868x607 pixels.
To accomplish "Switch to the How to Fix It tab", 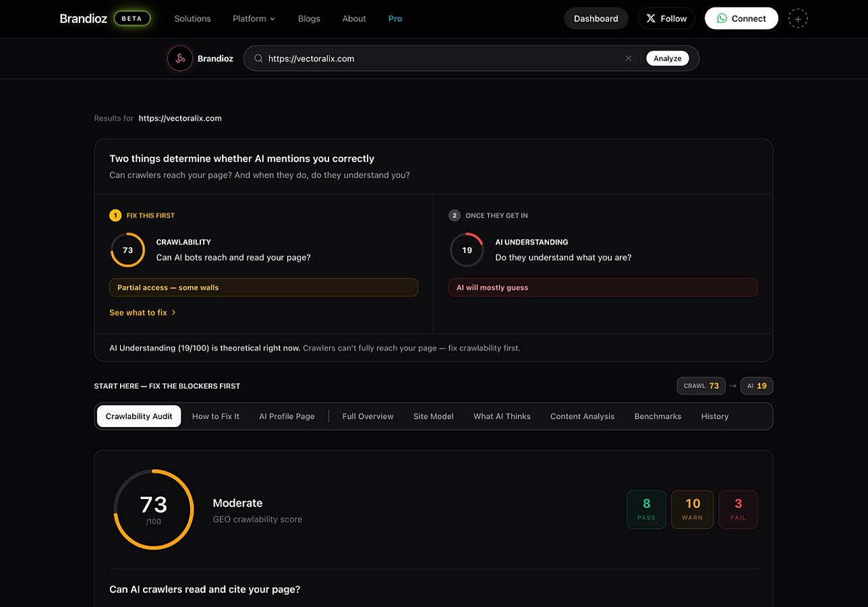I will point(216,416).
